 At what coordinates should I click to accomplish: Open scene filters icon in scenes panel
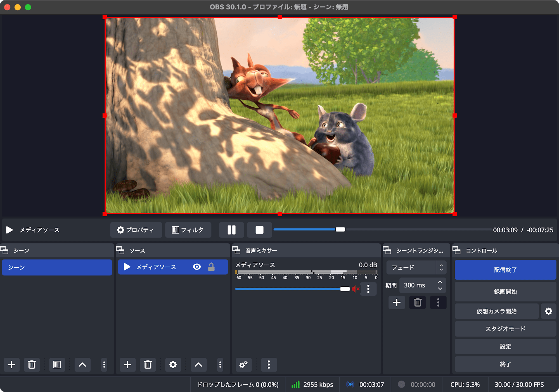[57, 364]
